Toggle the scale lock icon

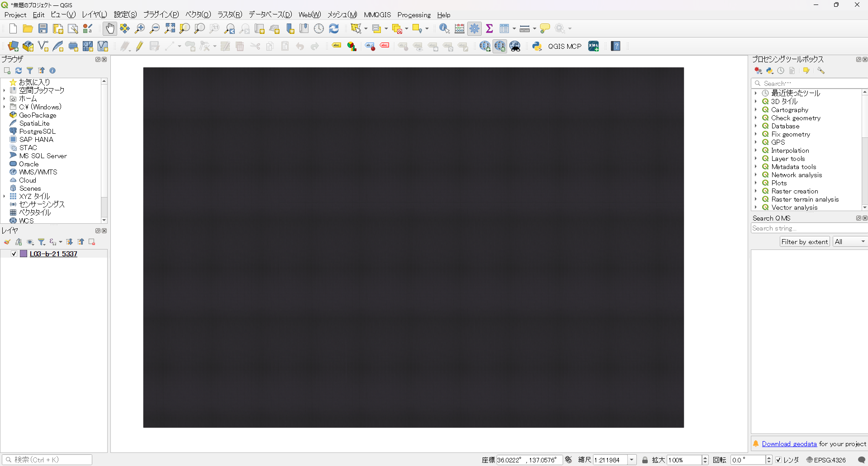click(645, 460)
